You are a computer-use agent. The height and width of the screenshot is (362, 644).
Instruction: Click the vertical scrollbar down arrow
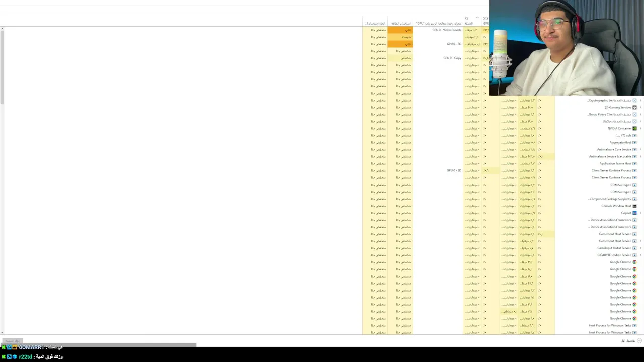[2, 332]
